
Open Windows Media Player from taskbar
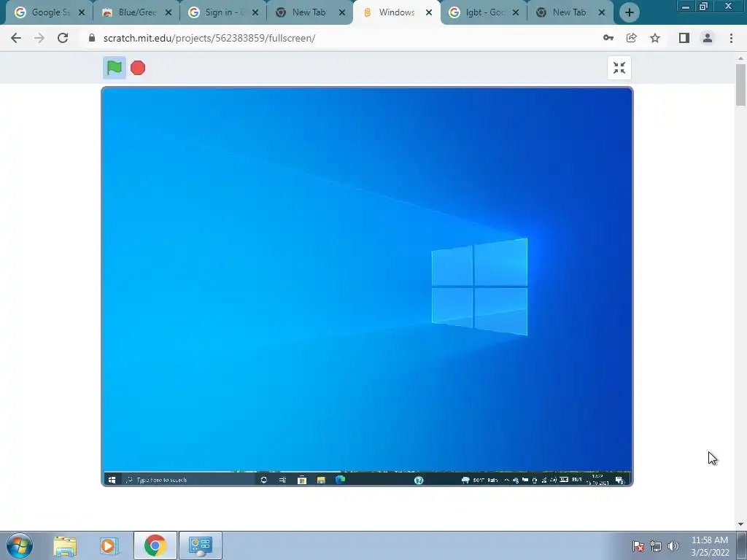(109, 545)
